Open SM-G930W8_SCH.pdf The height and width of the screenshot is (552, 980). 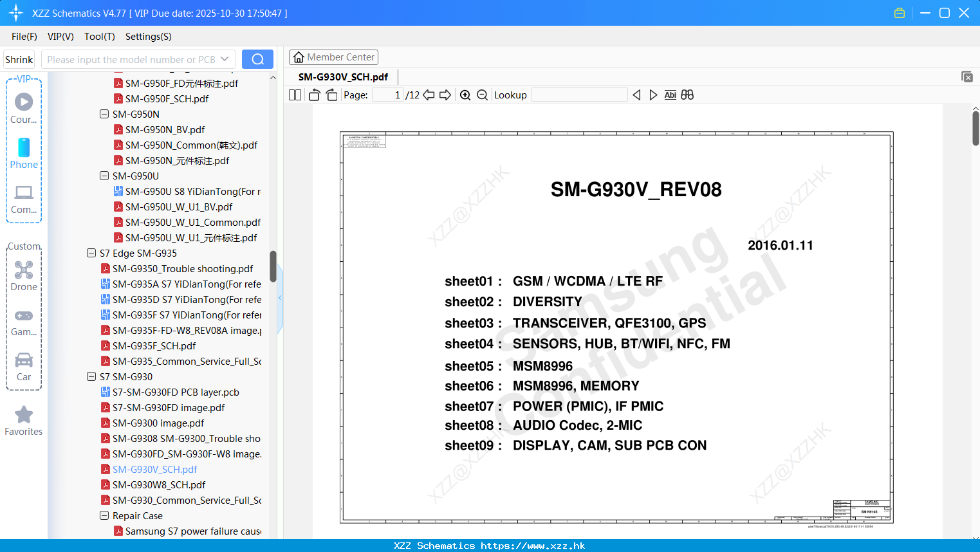pyautogui.click(x=153, y=484)
